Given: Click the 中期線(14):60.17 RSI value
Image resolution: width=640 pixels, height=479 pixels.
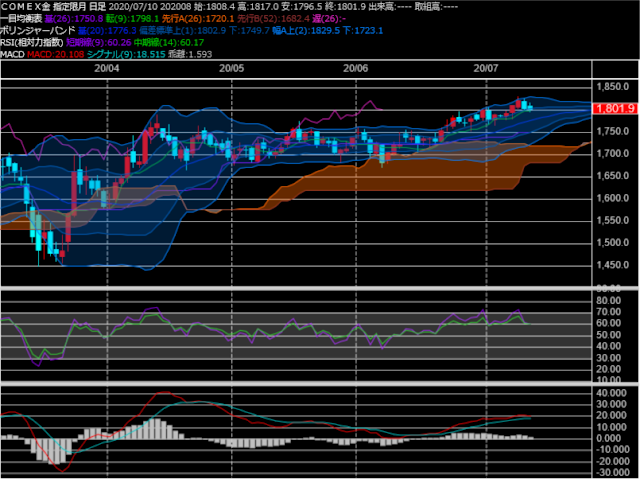Looking at the screenshot, I should tap(169, 42).
